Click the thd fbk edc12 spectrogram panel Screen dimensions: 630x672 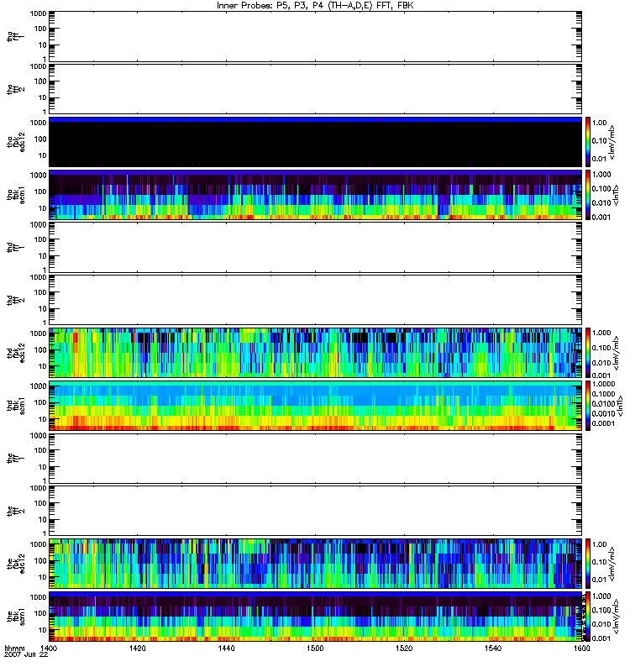click(316, 353)
